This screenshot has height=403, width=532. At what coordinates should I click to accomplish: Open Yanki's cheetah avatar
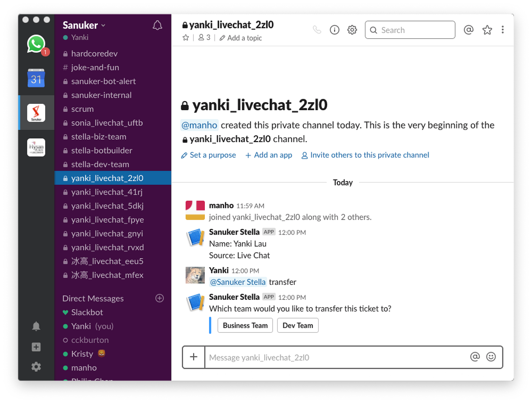[x=195, y=275]
